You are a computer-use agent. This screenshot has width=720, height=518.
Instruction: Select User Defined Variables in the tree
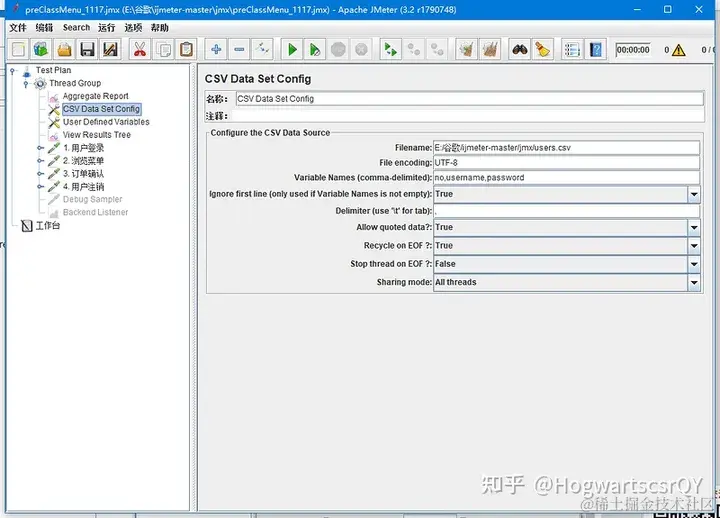pos(106,122)
